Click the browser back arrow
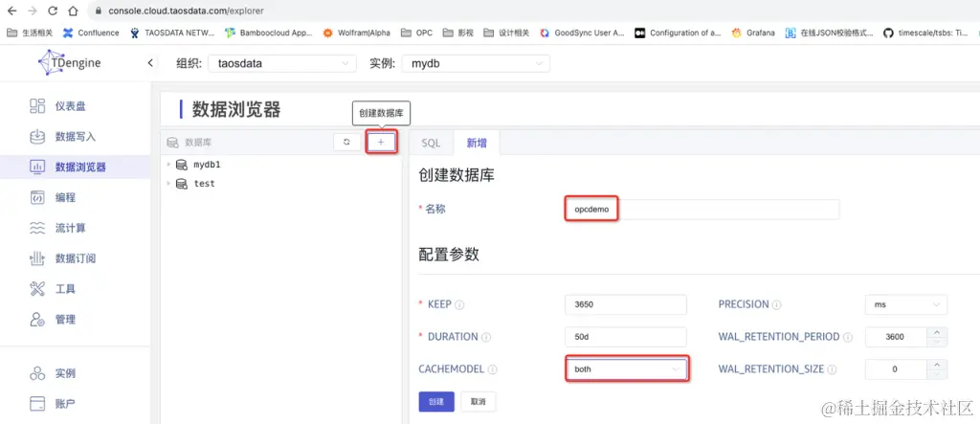 point(11,11)
